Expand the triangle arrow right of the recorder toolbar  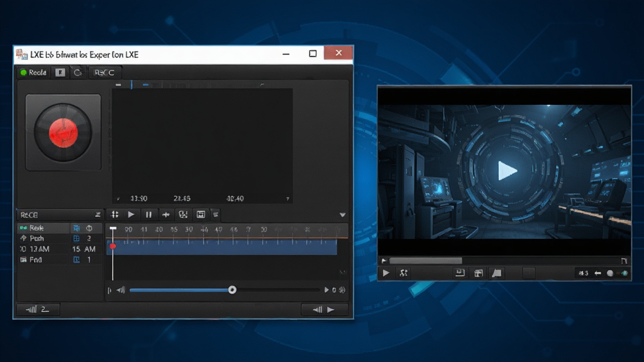click(343, 215)
